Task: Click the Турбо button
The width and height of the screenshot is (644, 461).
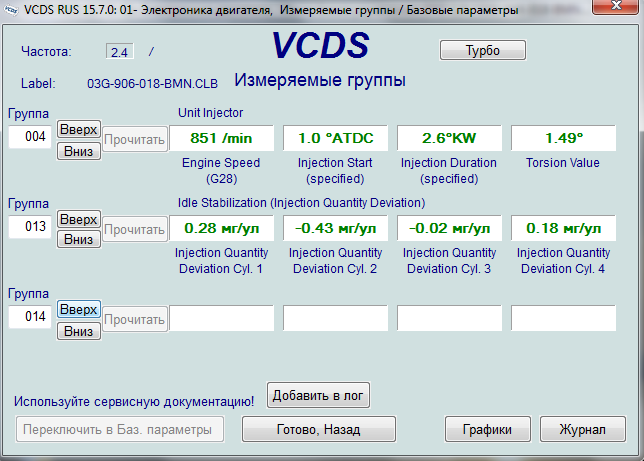Action: pyautogui.click(x=482, y=50)
